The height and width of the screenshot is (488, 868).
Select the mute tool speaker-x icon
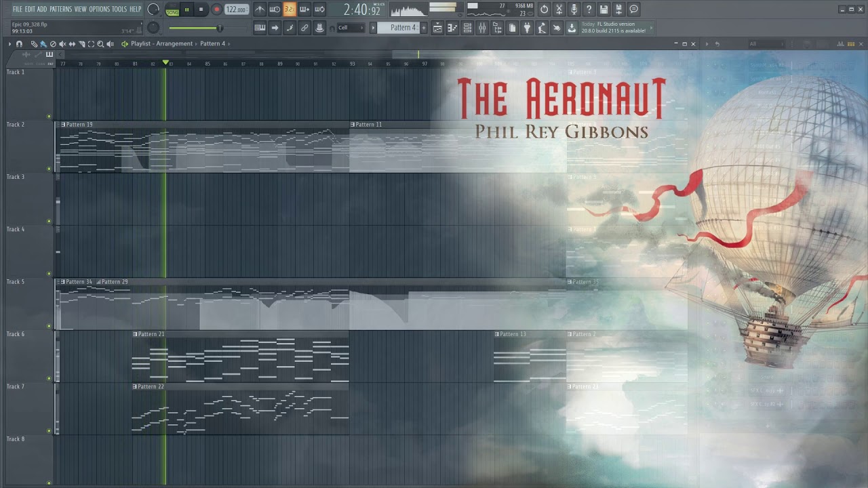tap(62, 44)
